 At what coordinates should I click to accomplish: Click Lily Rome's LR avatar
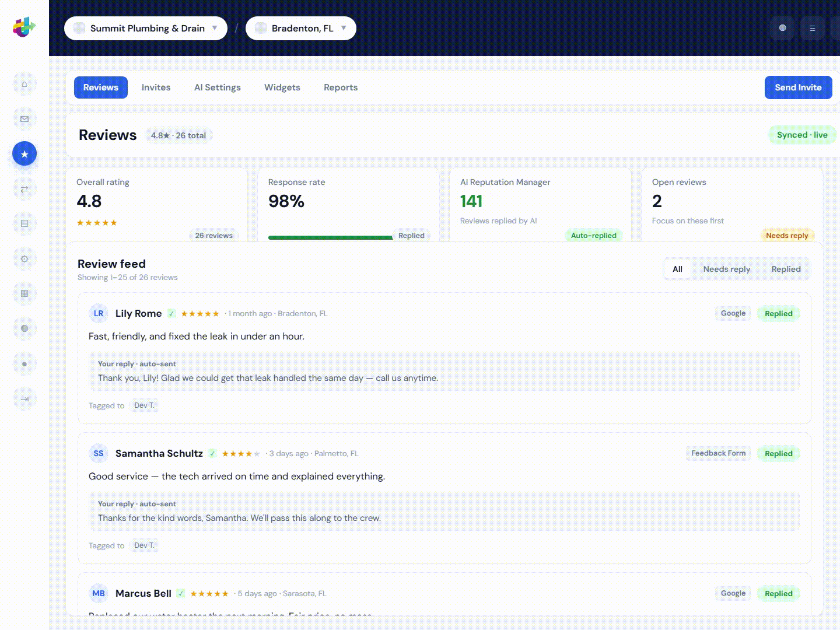pos(99,313)
